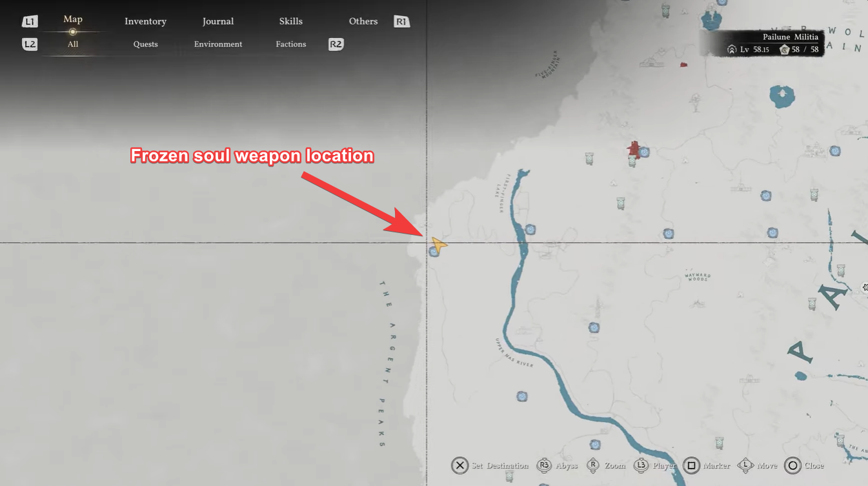Open the Map tab
This screenshot has width=868, height=486.
coord(73,19)
